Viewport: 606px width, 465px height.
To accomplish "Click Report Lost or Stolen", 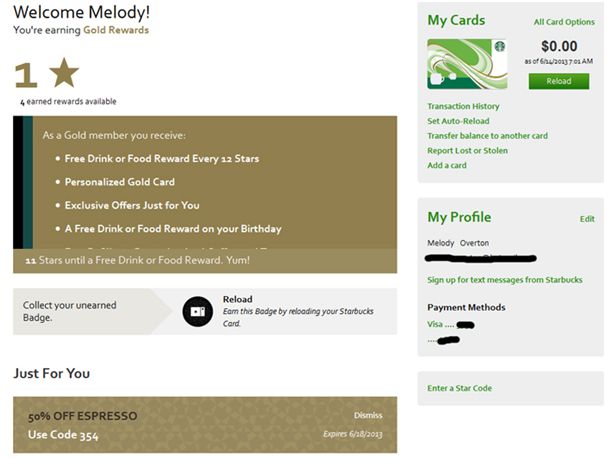I will (x=467, y=150).
